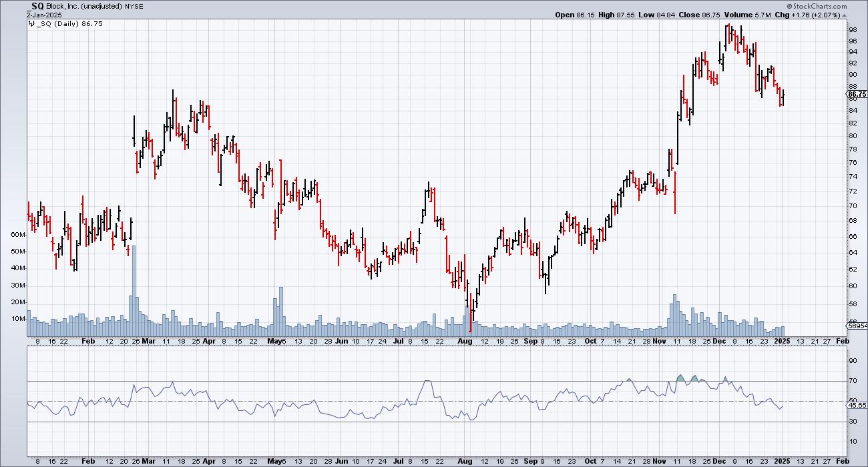This screenshot has height=467, width=868.
Task: Click the 'Open 86.15' value in the header
Action: 574,15
